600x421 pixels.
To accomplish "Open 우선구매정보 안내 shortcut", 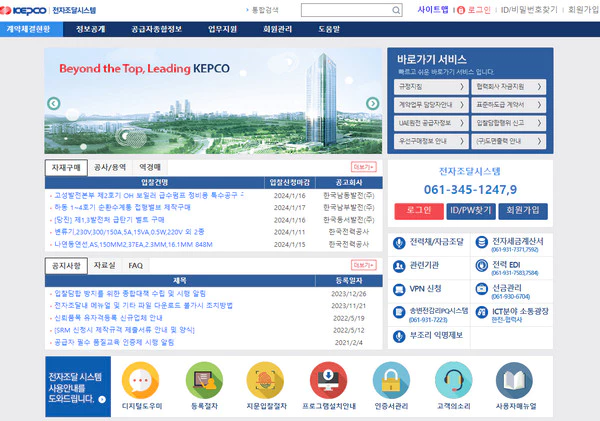I will 431,141.
